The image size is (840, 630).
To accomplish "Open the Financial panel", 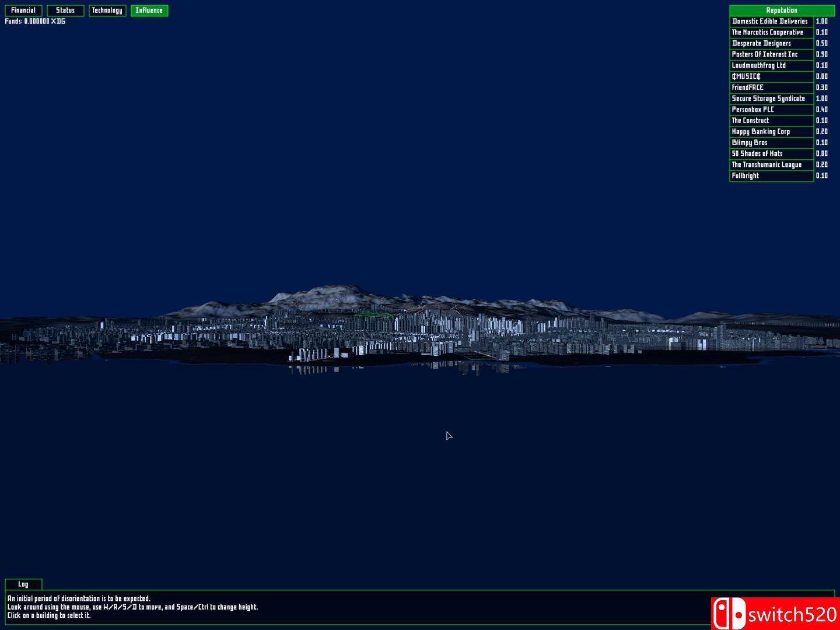I will (24, 10).
